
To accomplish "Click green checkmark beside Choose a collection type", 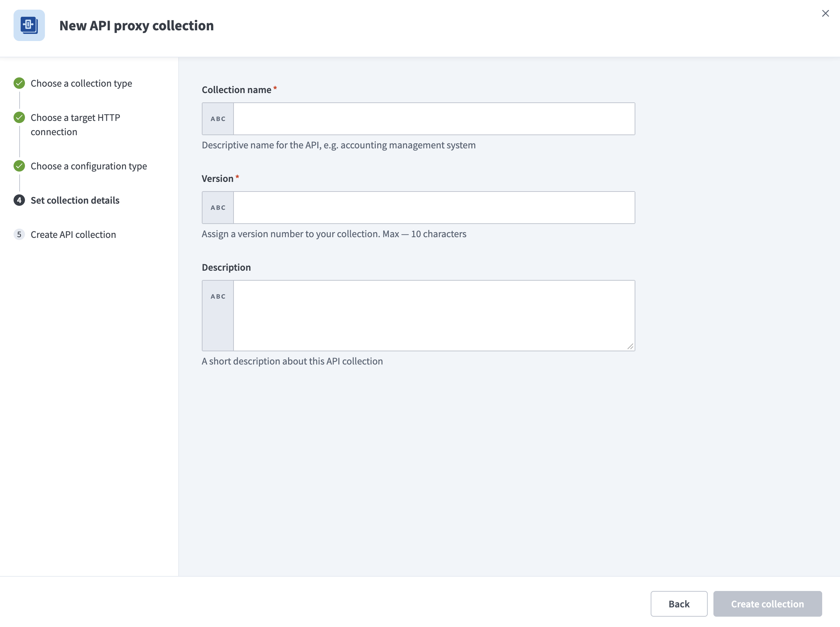I will (x=19, y=83).
